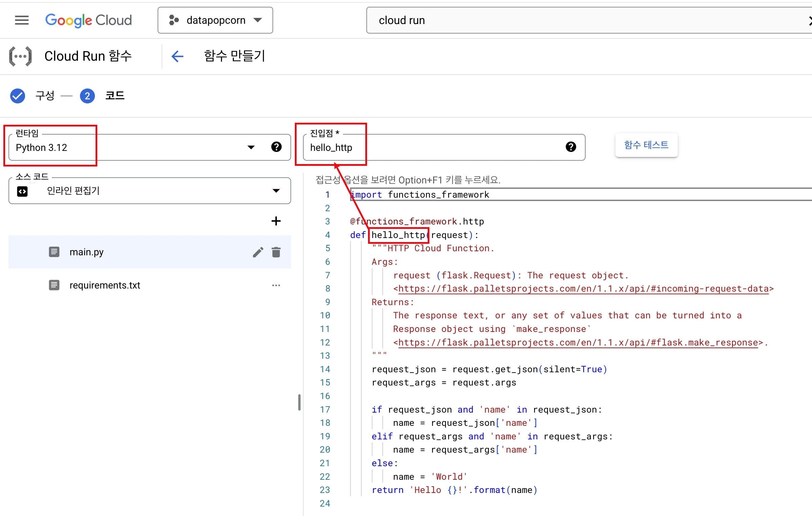812x516 pixels.
Task: Click the 함수 테스트 button
Action: point(646,145)
